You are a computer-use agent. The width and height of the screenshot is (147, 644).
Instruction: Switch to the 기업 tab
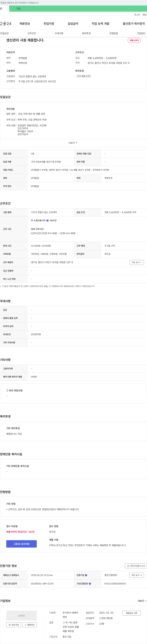tap(18, 8)
